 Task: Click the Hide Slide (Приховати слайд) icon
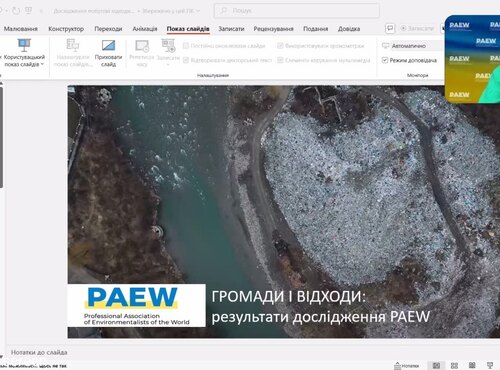[108, 45]
